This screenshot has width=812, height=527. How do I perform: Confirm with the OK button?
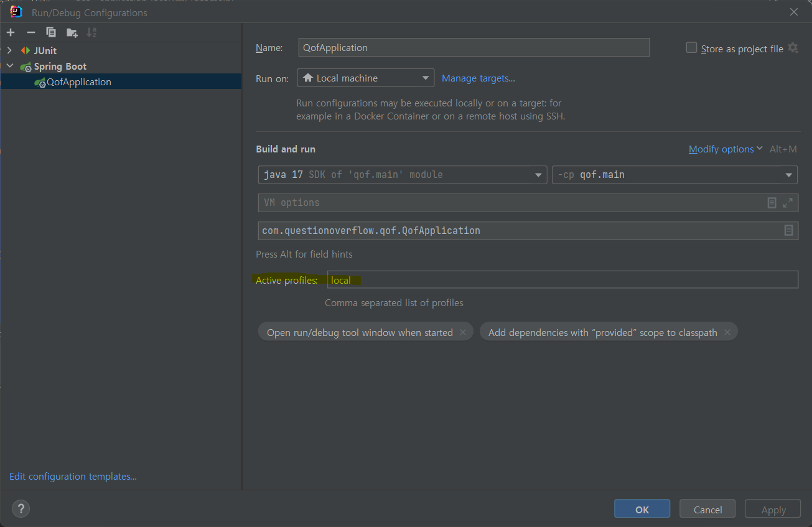pos(642,510)
